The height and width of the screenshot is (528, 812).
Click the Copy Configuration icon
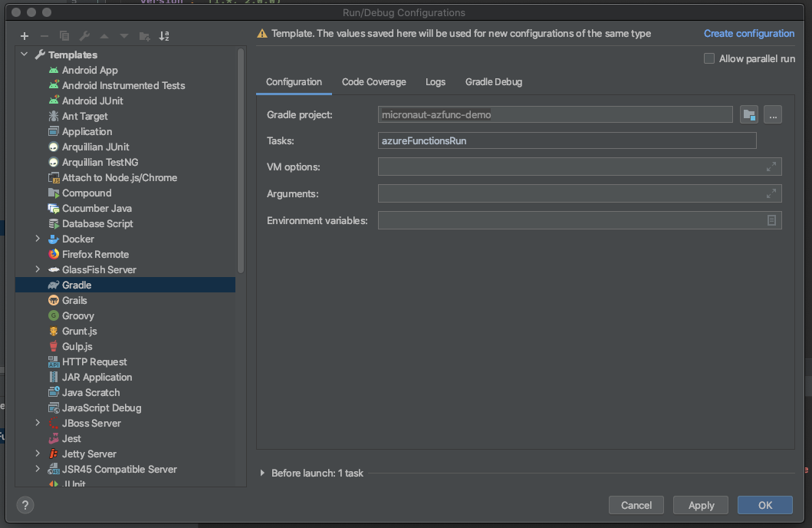click(64, 36)
